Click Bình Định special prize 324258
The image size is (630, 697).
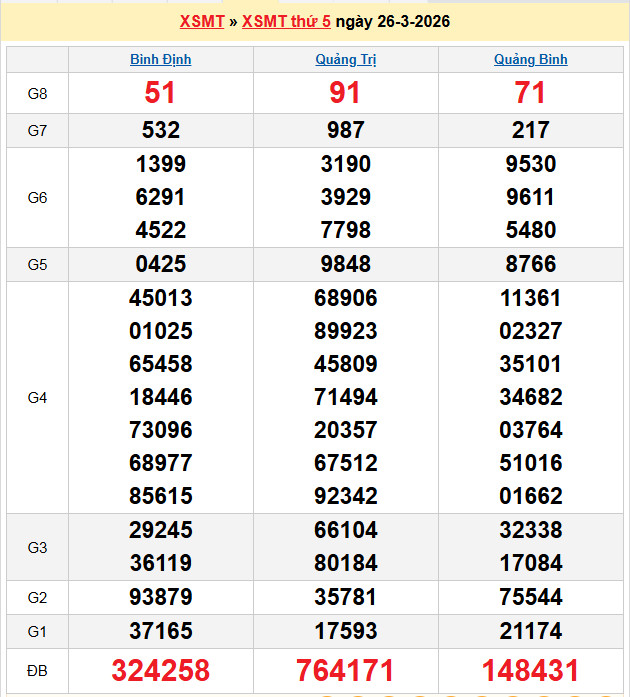(x=160, y=670)
